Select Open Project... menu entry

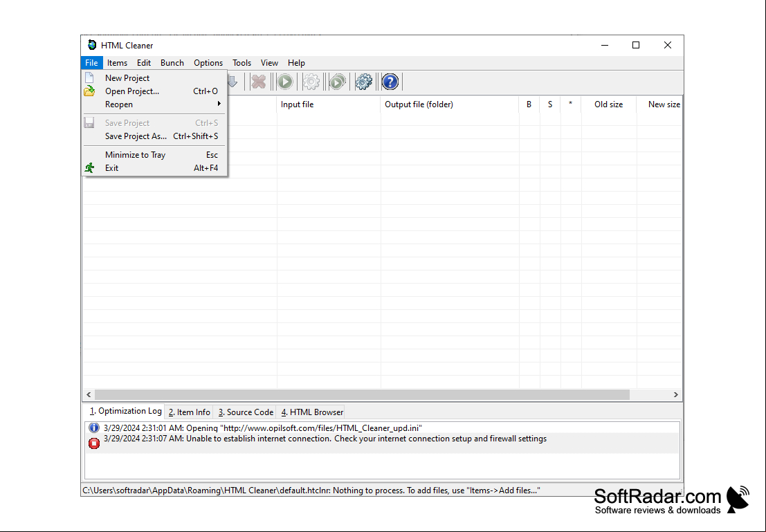click(x=155, y=91)
